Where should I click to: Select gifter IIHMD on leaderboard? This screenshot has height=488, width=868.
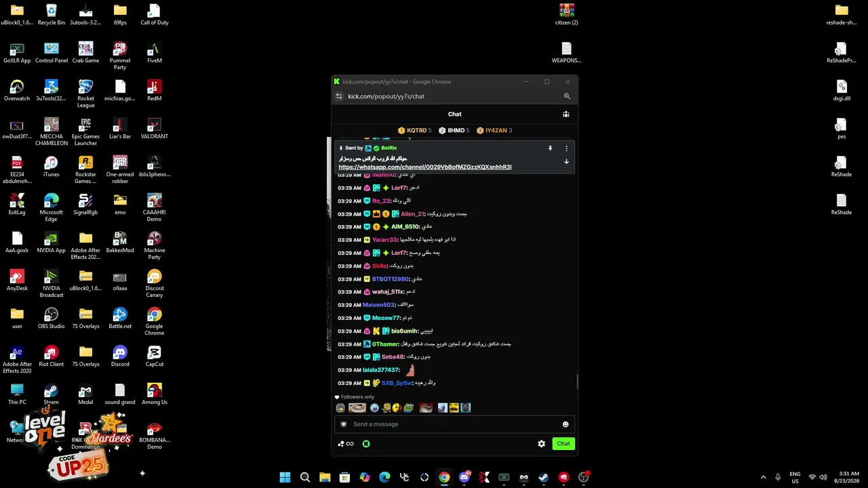[x=454, y=130]
